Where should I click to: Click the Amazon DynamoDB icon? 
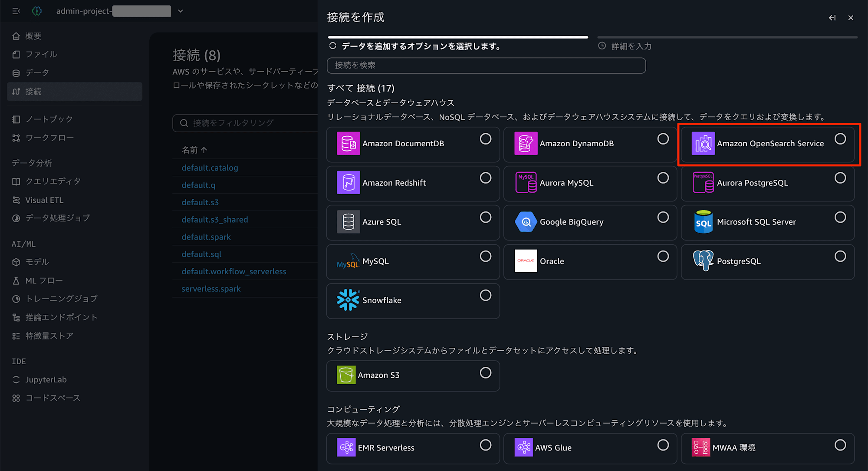point(526,143)
